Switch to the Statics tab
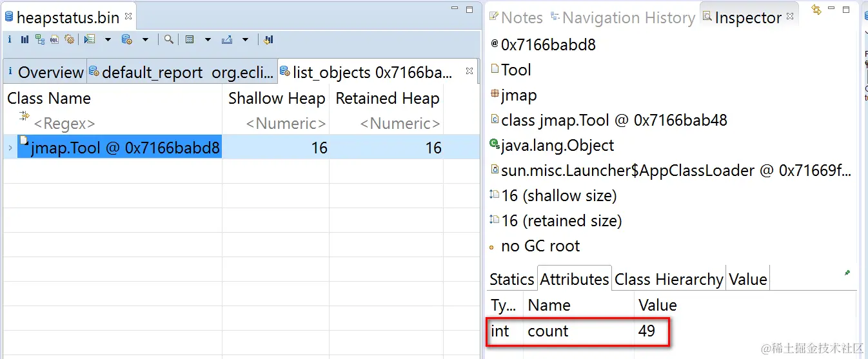 tap(511, 279)
